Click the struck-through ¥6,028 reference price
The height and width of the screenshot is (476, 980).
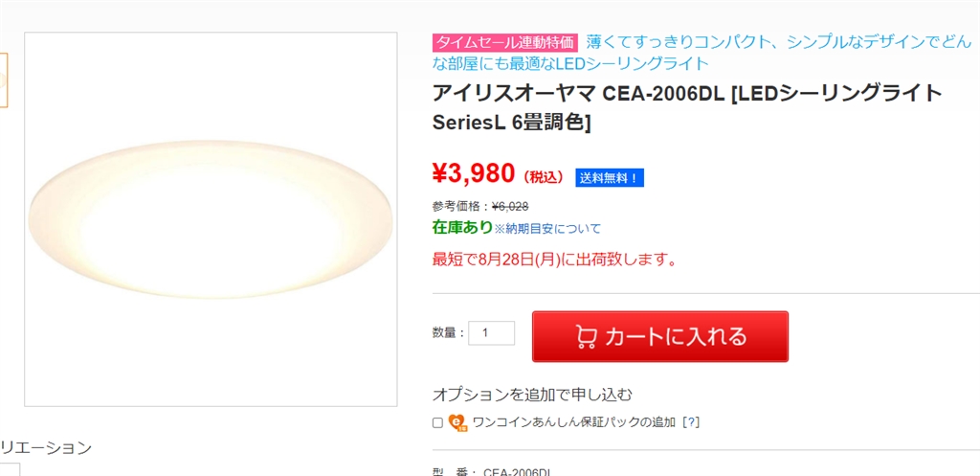509,206
